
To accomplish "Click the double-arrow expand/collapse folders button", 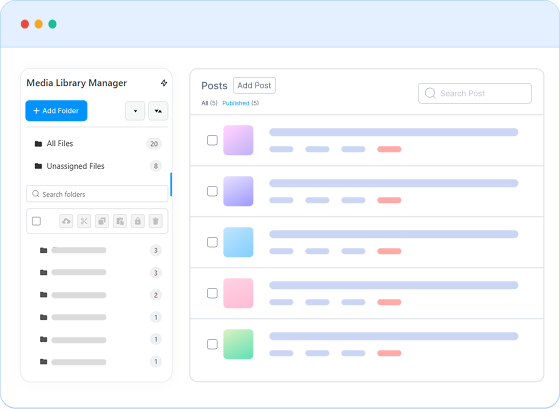I will point(158,111).
